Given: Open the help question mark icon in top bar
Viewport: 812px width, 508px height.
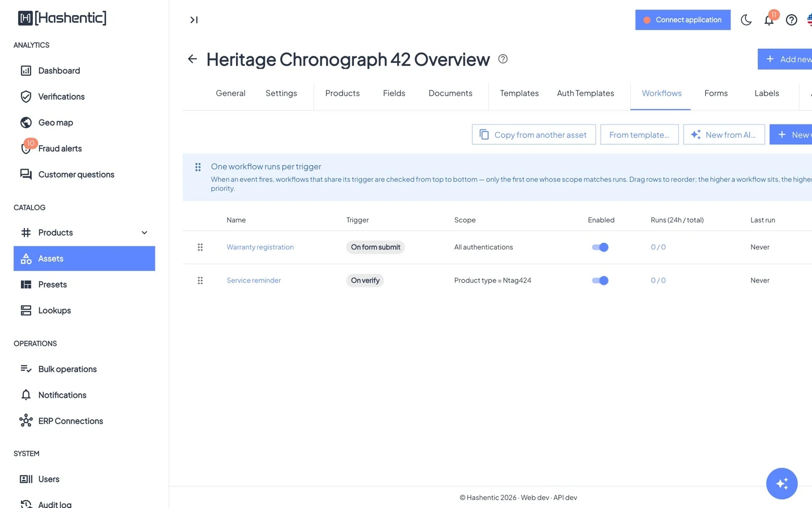Looking at the screenshot, I should [x=791, y=20].
